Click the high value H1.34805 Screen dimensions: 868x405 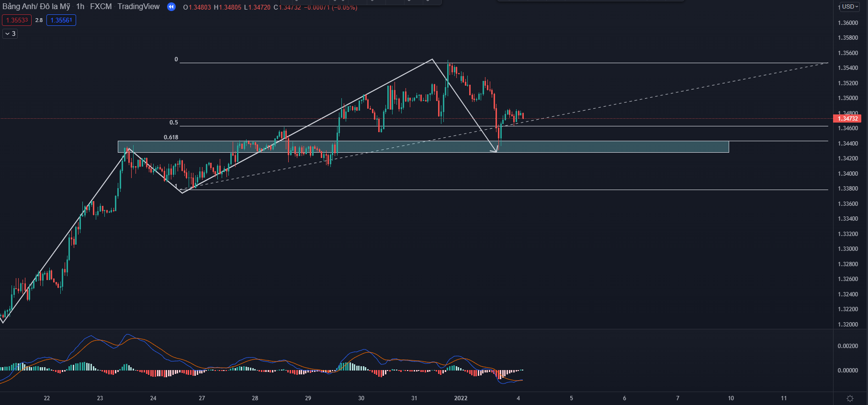coord(227,7)
